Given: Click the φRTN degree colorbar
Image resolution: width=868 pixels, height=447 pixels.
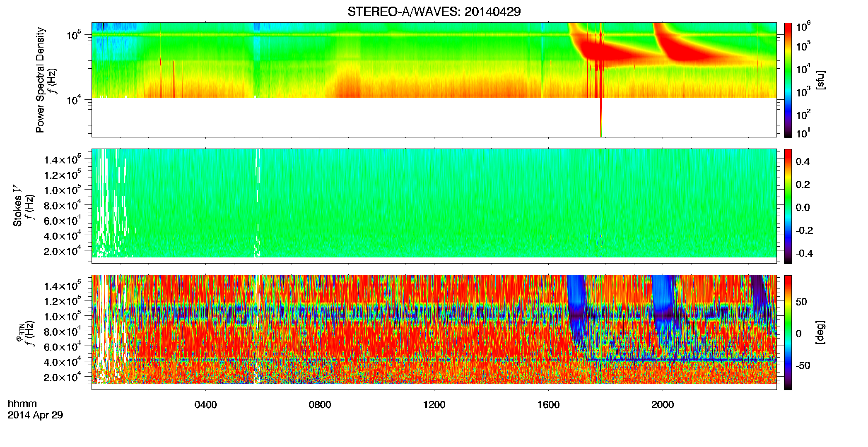Looking at the screenshot, I should (x=788, y=332).
